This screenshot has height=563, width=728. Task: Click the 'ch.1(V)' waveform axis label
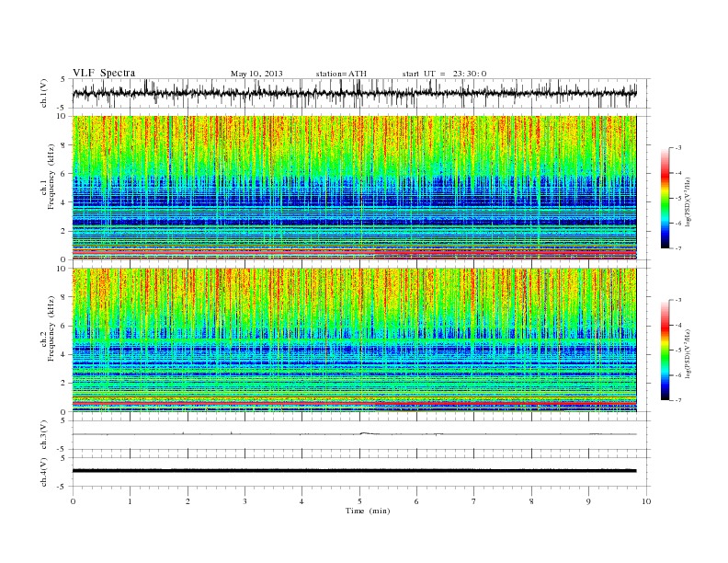44,93
